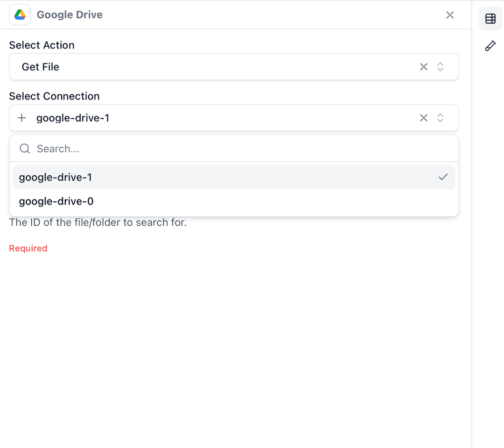
Task: Close the Google Drive panel
Action: click(x=449, y=14)
